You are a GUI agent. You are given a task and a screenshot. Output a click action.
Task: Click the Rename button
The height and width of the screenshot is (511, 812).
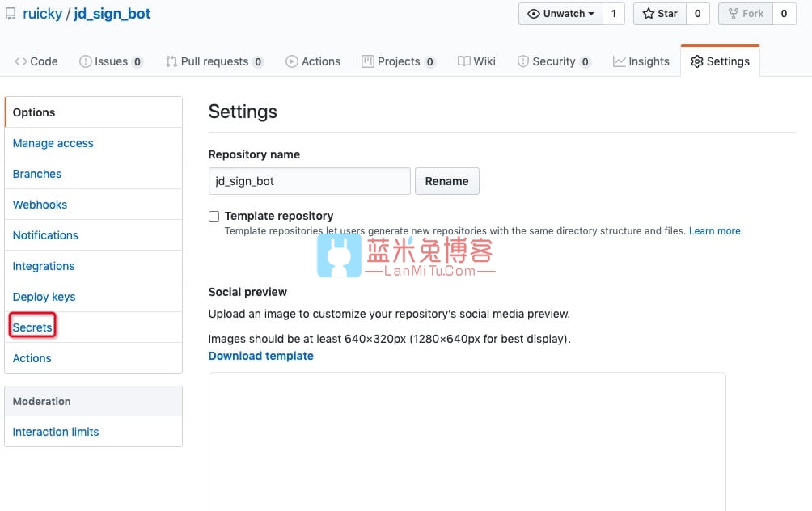tap(447, 181)
